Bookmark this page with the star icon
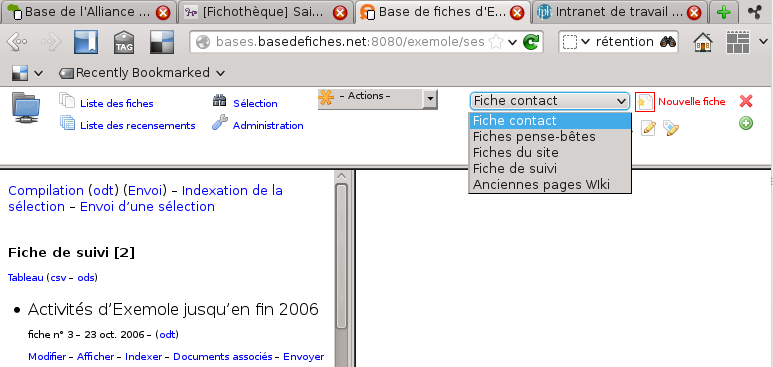 (495, 42)
